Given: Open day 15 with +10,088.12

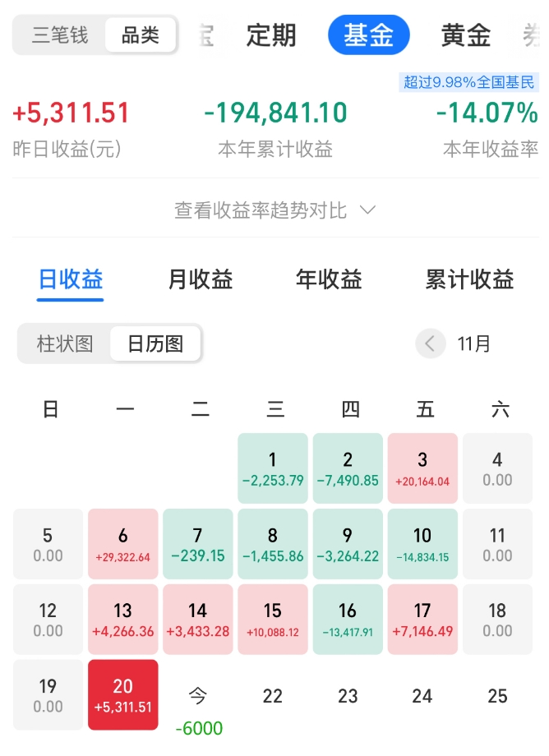Looking at the screenshot, I should click(273, 619).
